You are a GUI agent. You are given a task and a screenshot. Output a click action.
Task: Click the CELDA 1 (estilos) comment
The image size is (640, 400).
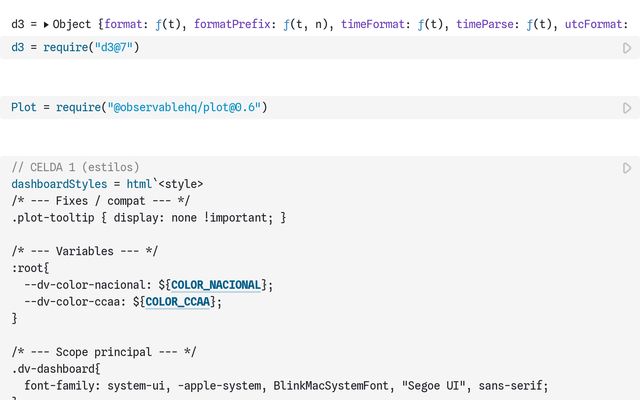75,167
